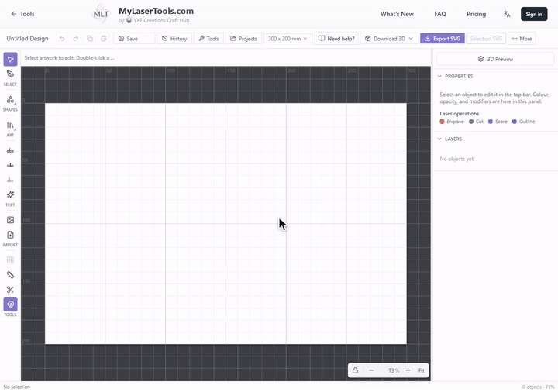Viewport: 558px width, 392px height.
Task: Click Need help? button
Action: click(x=336, y=39)
